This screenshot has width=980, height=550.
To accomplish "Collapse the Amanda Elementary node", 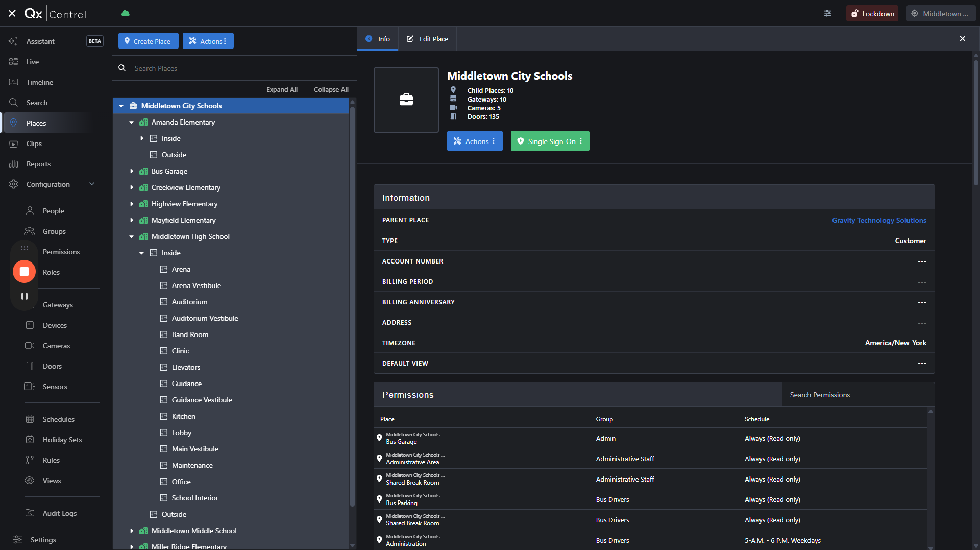I will 132,122.
